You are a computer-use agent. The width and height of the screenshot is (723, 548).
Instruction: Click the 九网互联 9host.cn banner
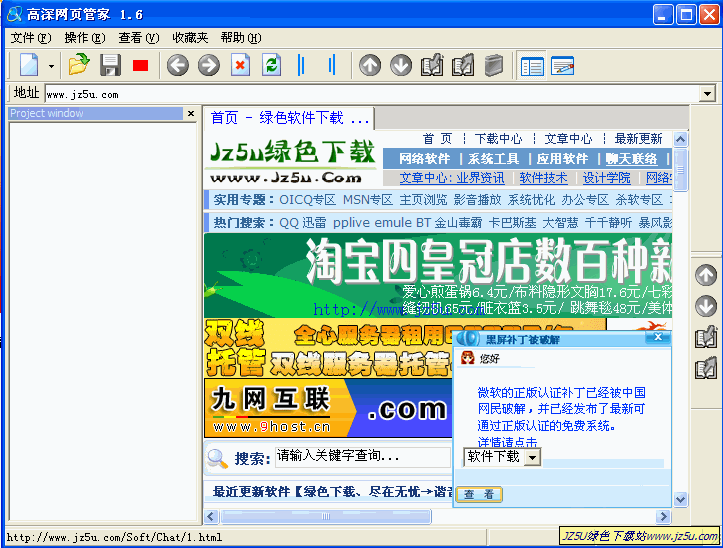[x=328, y=408]
